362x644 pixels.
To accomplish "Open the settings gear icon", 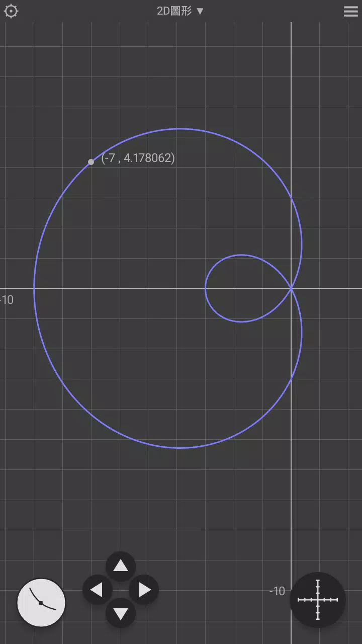I will click(x=11, y=11).
